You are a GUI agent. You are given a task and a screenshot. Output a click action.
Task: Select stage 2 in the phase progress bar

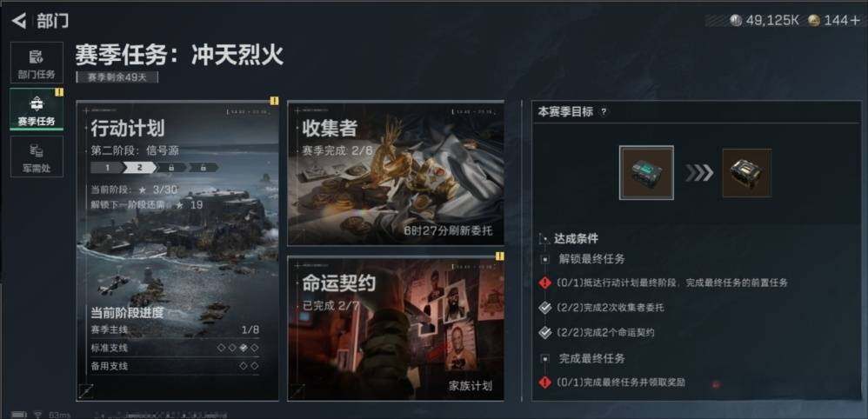tap(140, 167)
